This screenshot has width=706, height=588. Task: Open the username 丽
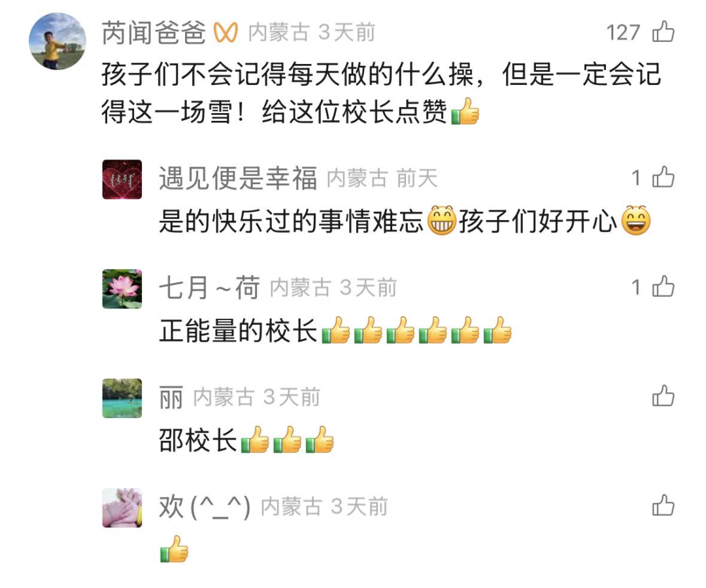[171, 397]
